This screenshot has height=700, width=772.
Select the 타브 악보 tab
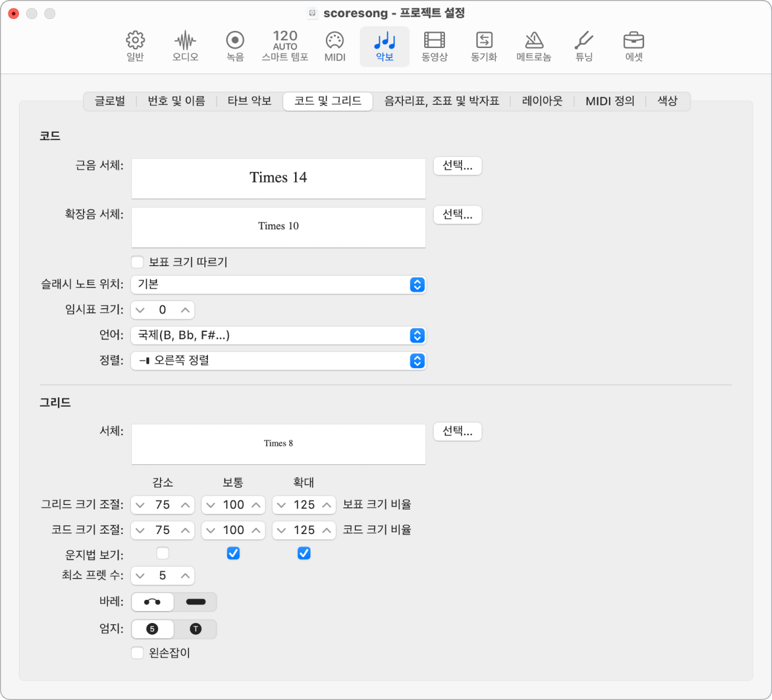tap(249, 101)
